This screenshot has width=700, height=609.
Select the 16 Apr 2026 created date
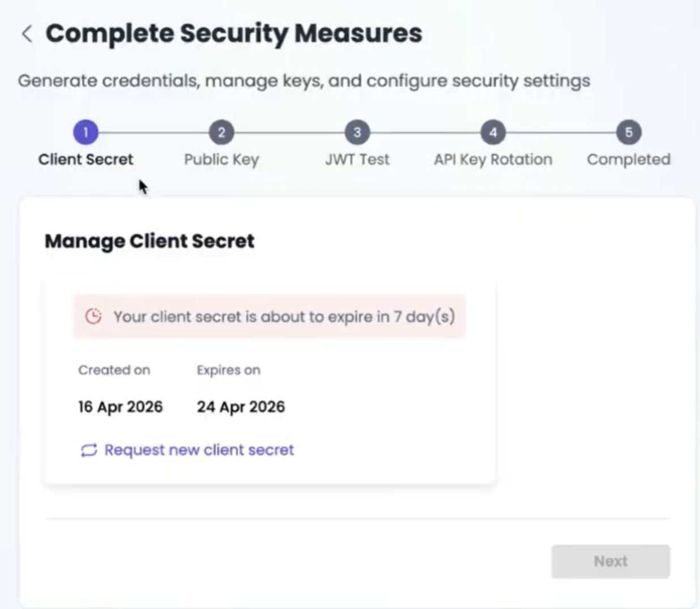(x=120, y=407)
